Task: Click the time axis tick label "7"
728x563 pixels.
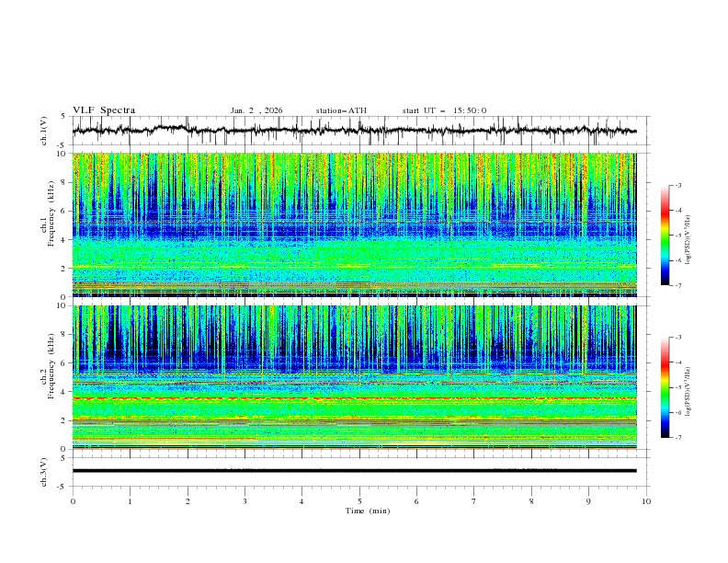Action: [x=474, y=501]
